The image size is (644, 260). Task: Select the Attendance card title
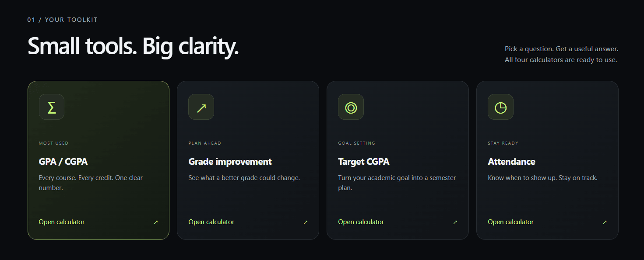(512, 162)
